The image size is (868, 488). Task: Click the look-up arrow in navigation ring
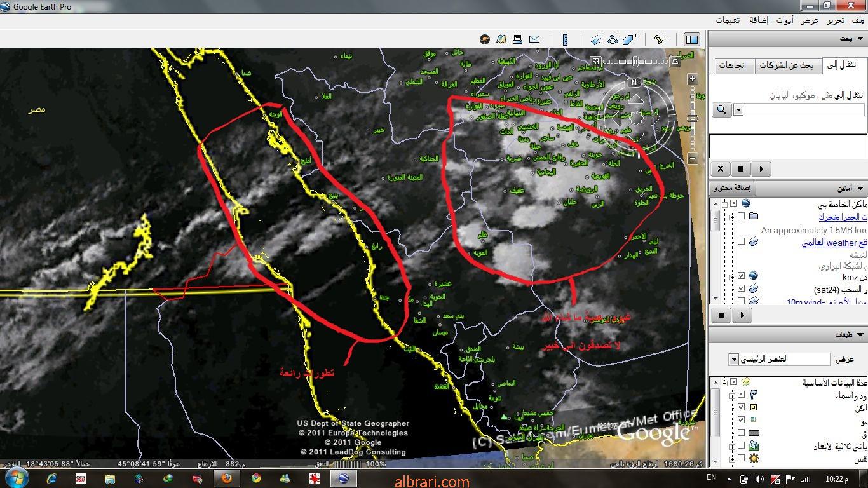[637, 100]
